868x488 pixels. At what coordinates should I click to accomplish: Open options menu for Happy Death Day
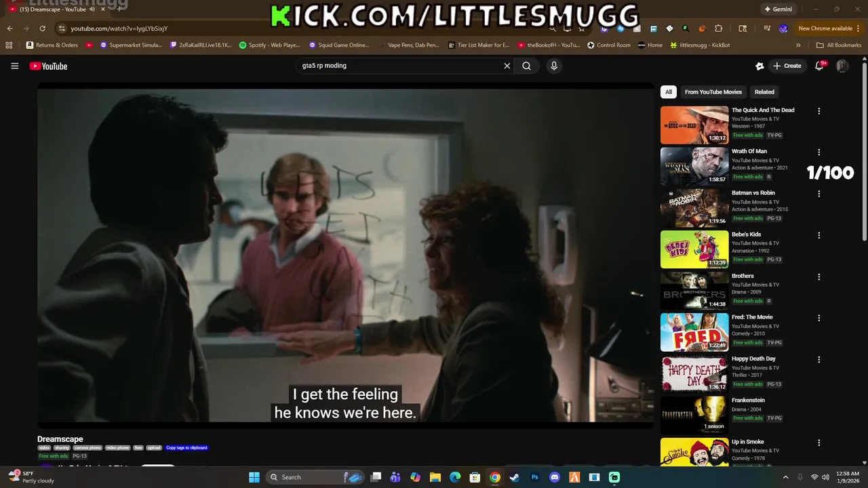pos(818,360)
